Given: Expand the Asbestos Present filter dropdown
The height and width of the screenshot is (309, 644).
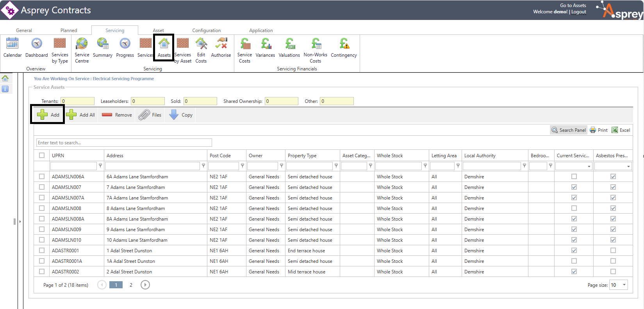Looking at the screenshot, I should tap(628, 167).
